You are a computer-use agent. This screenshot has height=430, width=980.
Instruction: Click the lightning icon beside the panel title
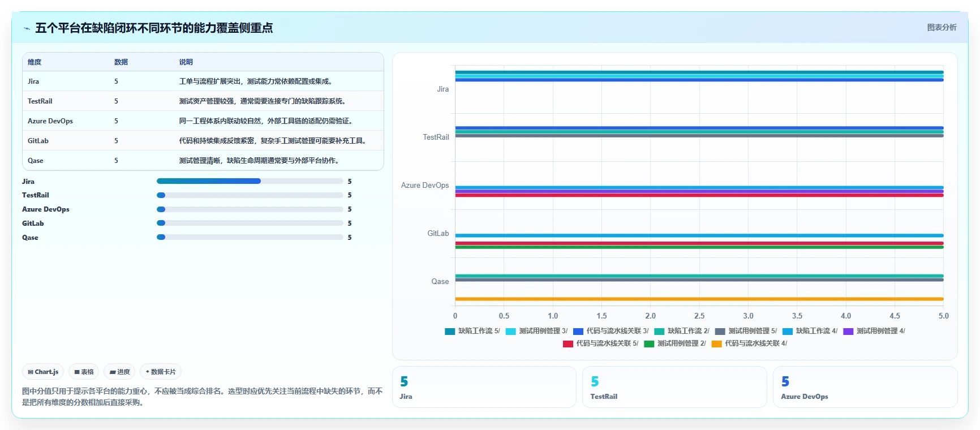coord(27,28)
